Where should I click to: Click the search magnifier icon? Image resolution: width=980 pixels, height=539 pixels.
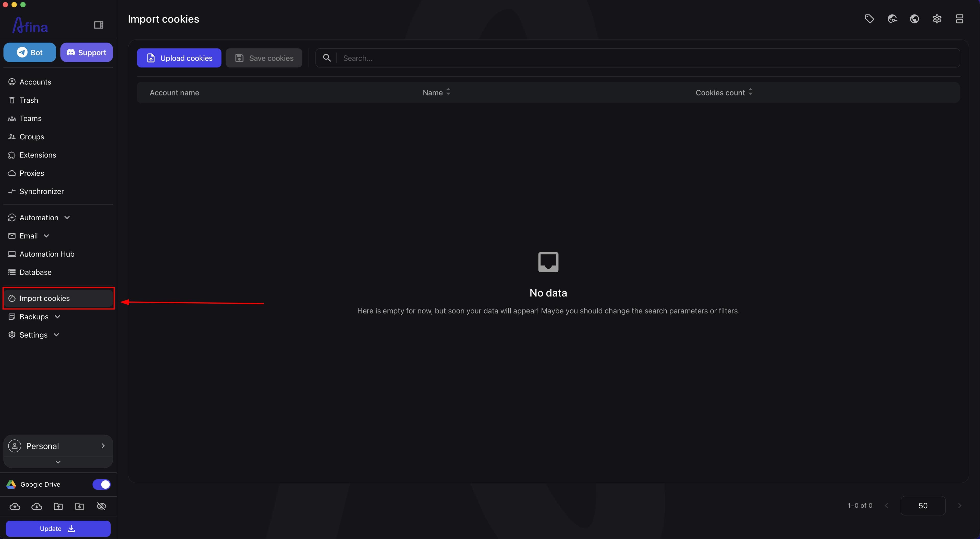coord(327,58)
